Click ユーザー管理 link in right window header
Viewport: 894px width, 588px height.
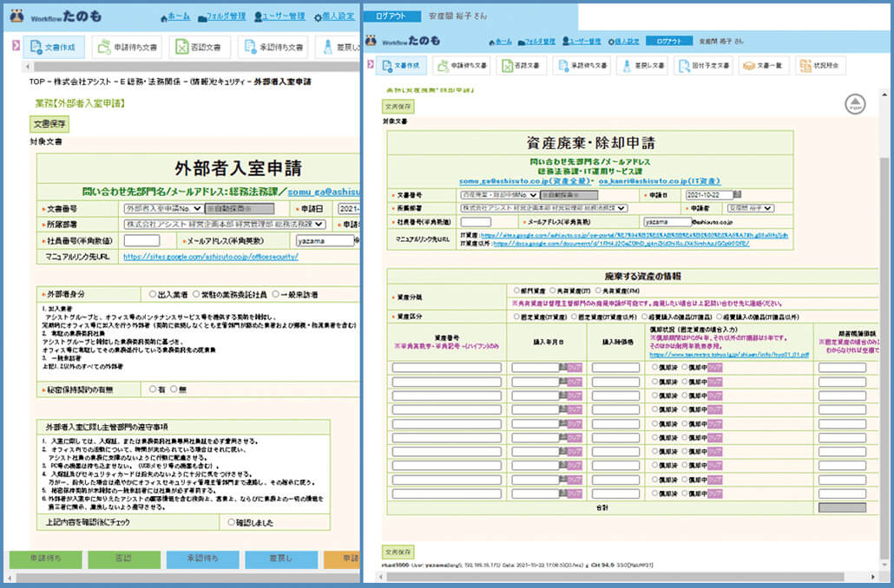click(585, 42)
